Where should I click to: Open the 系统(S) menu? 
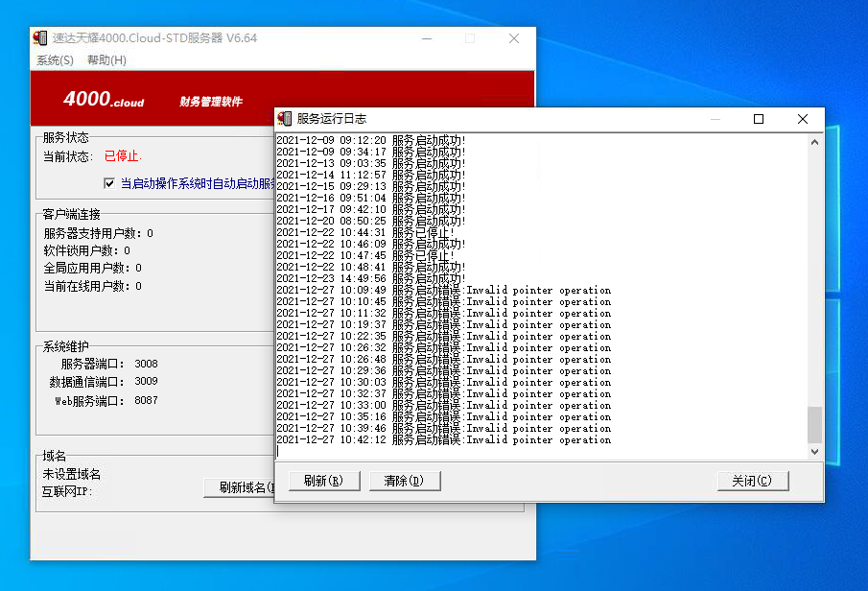pyautogui.click(x=55, y=59)
